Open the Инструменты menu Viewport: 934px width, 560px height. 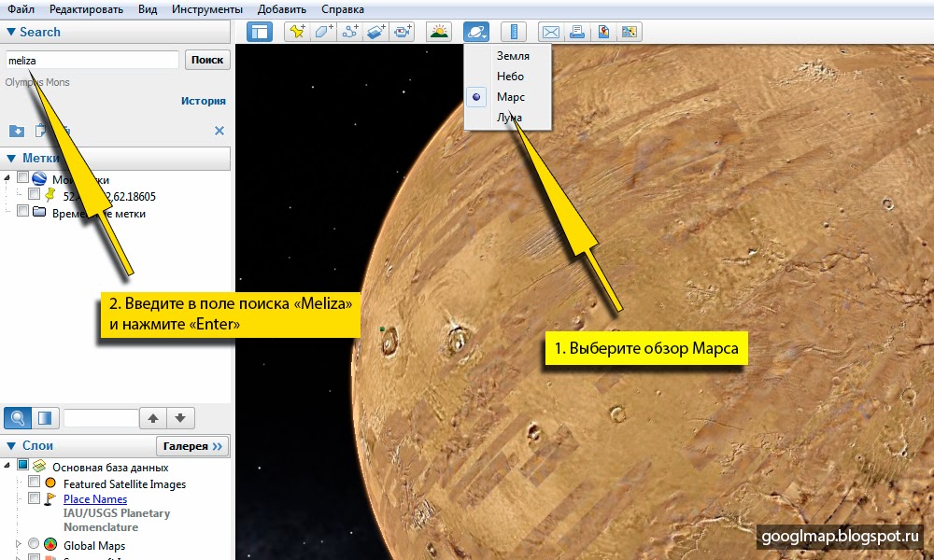(x=206, y=9)
